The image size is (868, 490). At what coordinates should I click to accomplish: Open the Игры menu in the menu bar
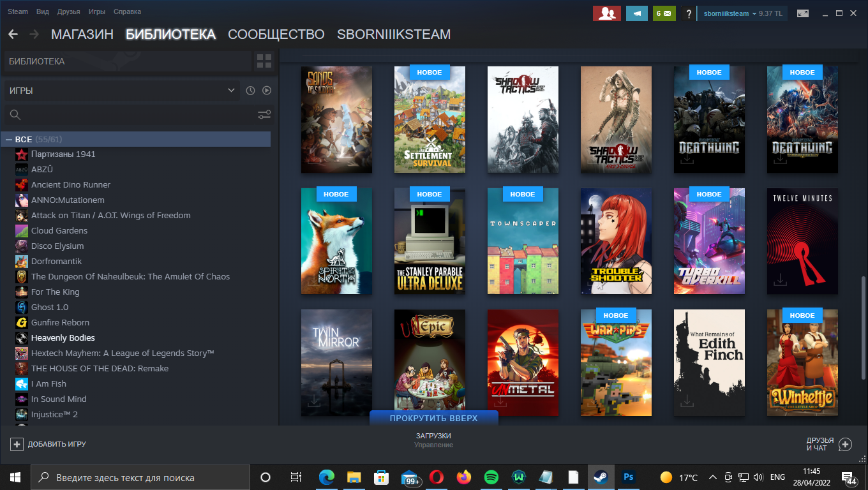[97, 11]
